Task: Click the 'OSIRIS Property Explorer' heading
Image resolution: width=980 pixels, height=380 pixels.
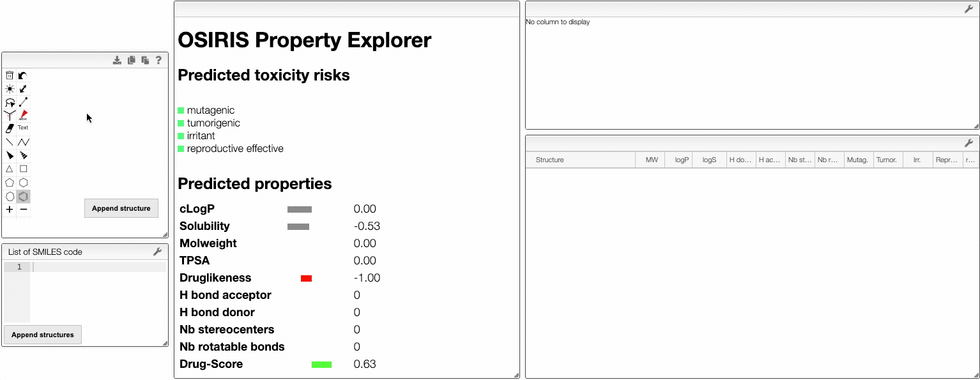Action: (305, 40)
